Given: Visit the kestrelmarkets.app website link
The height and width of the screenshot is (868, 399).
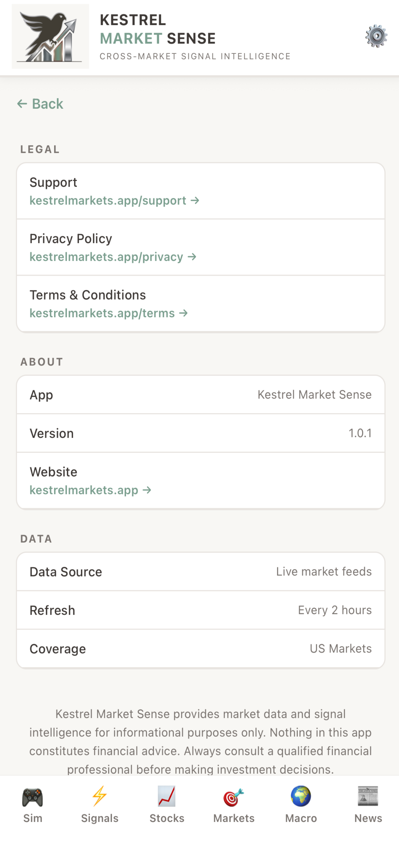Looking at the screenshot, I should [90, 490].
